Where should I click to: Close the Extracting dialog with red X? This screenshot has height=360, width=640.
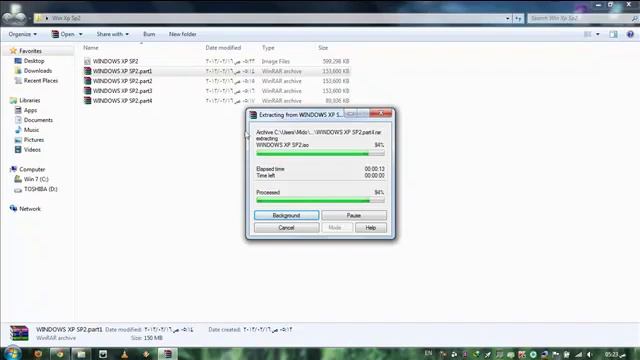tap(380, 113)
